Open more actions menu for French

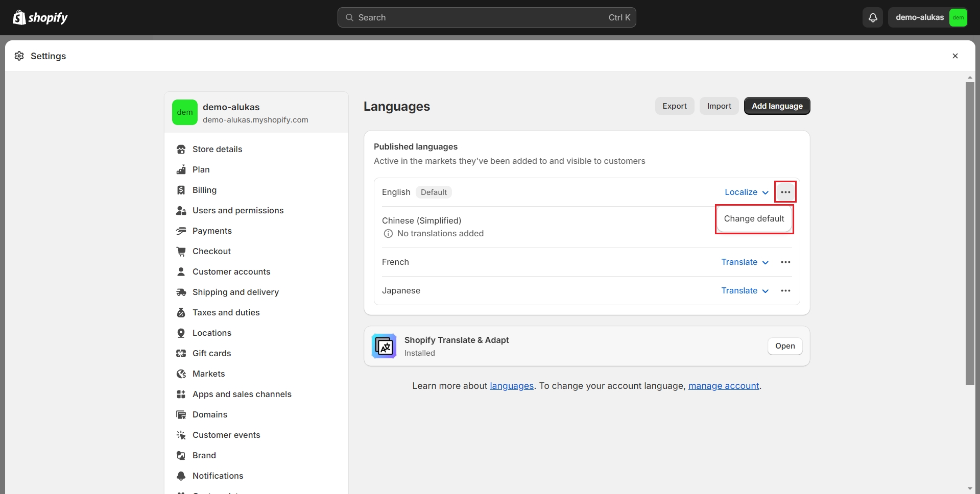[785, 262]
